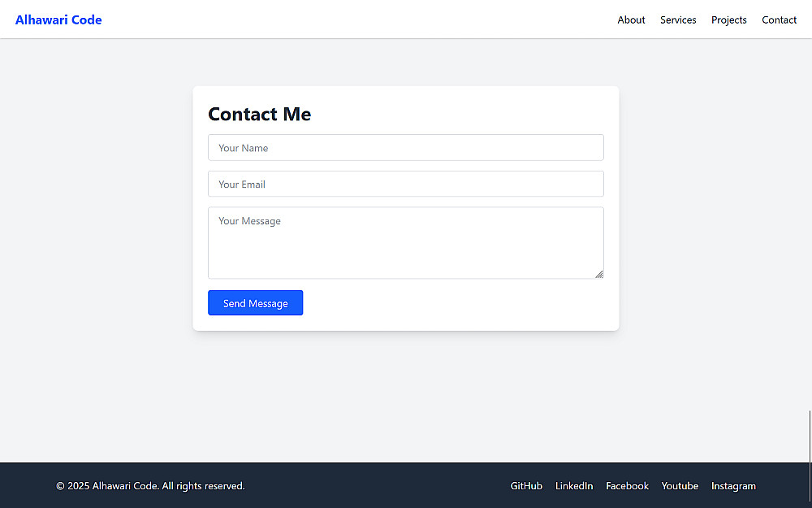812x508 pixels.
Task: Focus the Your Name input field
Action: pyautogui.click(x=406, y=148)
